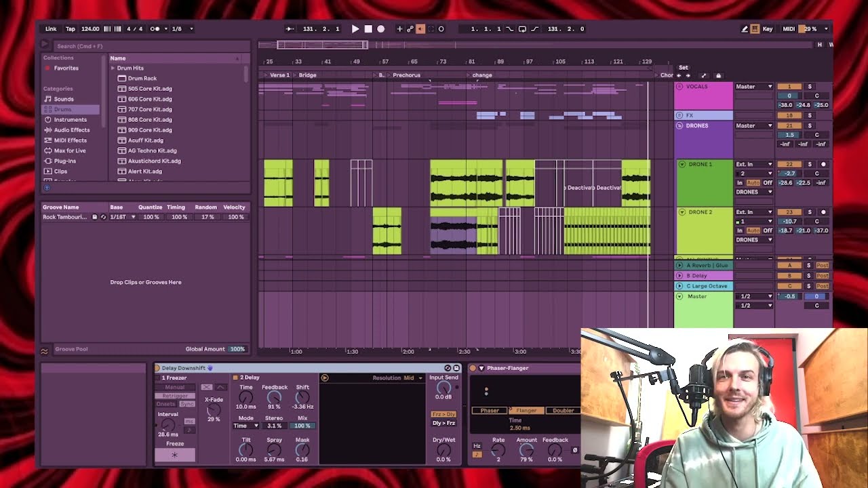868x488 pixels.
Task: Click the display play icon in Delay
Action: (325, 378)
